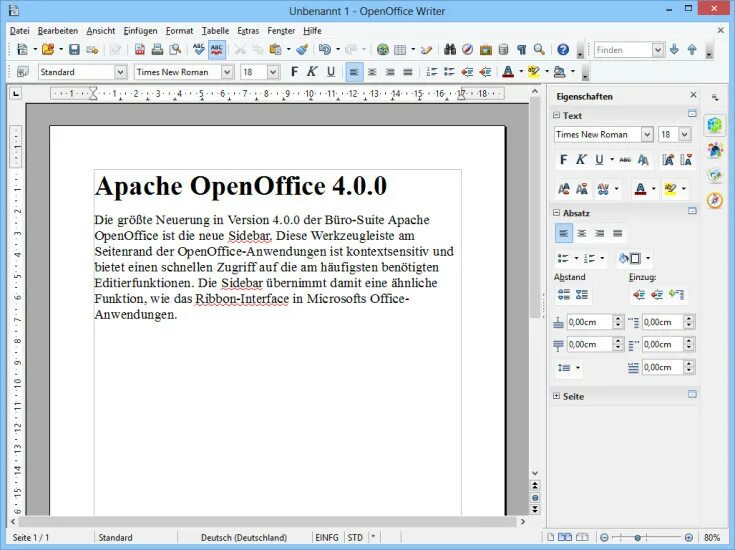Click sidebar font color red A swatch

pyautogui.click(x=640, y=189)
